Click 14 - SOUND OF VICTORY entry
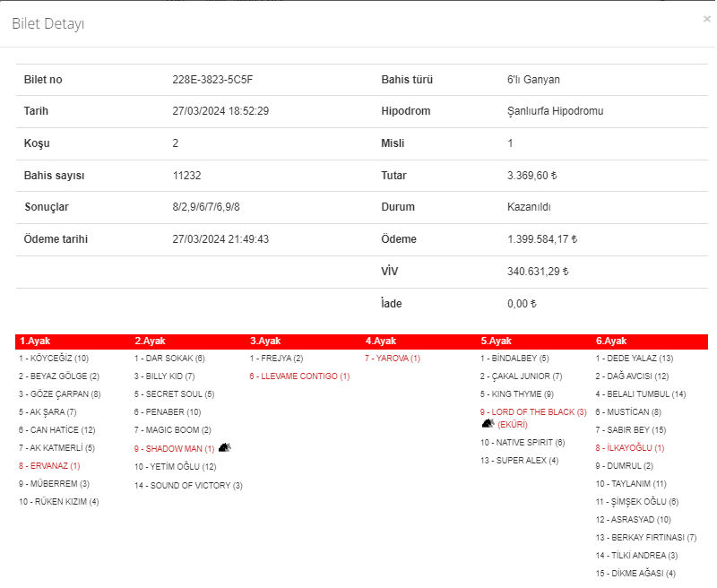The width and height of the screenshot is (717, 588). (x=188, y=486)
